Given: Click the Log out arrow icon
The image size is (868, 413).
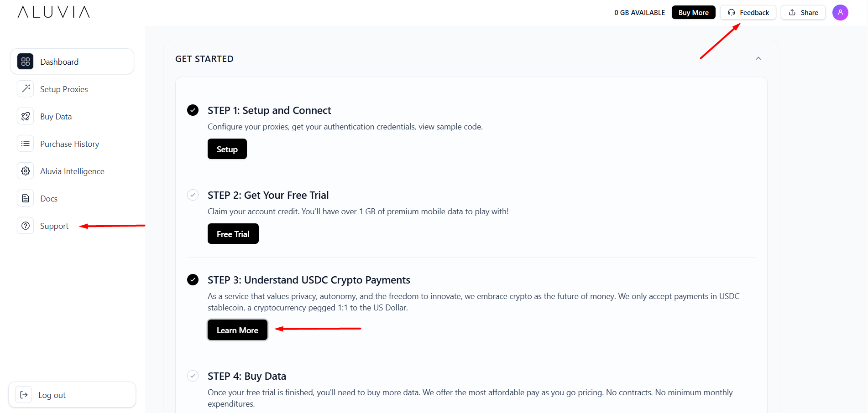Looking at the screenshot, I should [x=24, y=395].
